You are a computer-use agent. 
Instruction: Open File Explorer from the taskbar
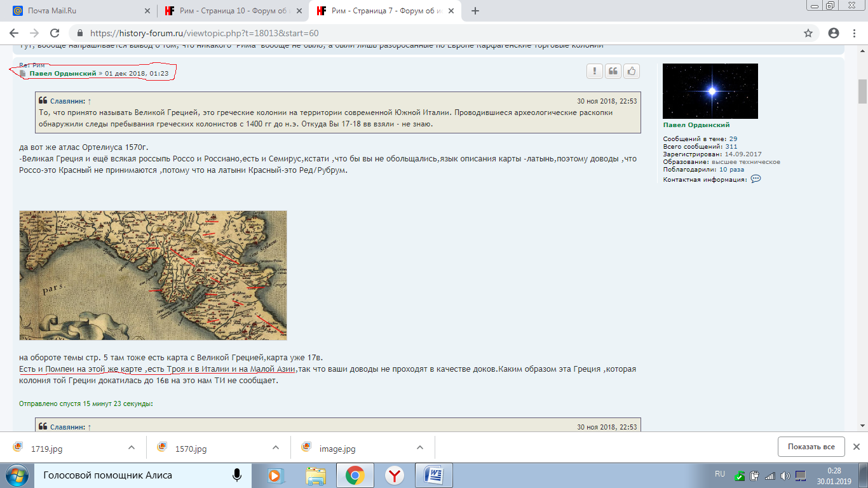pyautogui.click(x=316, y=475)
